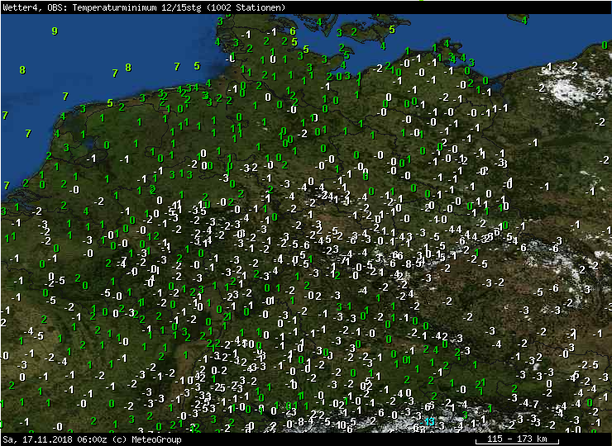Click the yellow '9' value over the sea
This screenshot has width=612, height=446.
click(x=55, y=31)
